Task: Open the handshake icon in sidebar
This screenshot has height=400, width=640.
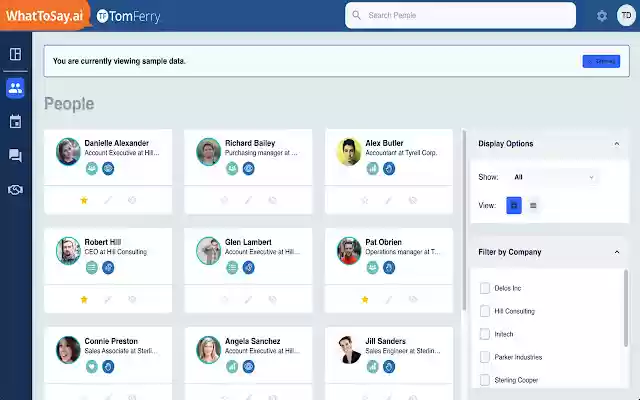Action: coord(16,190)
